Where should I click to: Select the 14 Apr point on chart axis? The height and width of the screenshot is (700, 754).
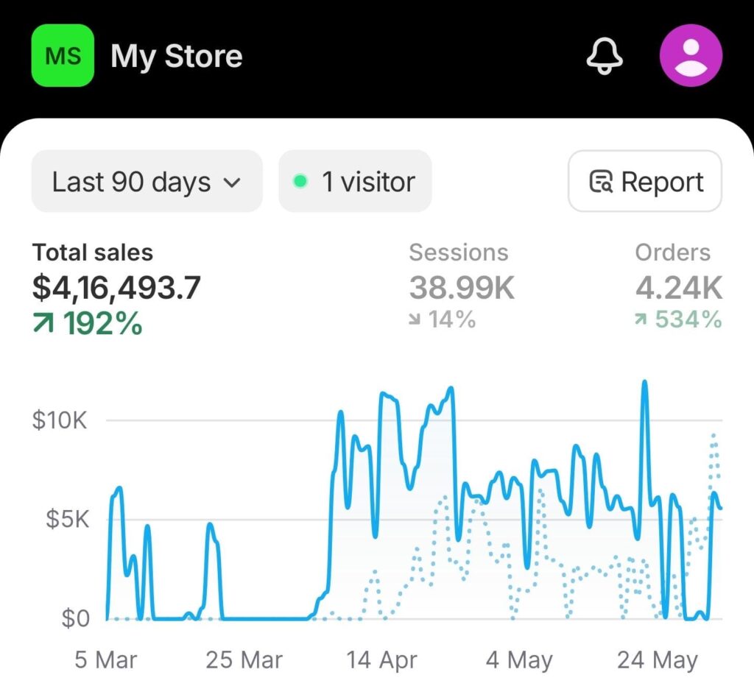tap(381, 660)
